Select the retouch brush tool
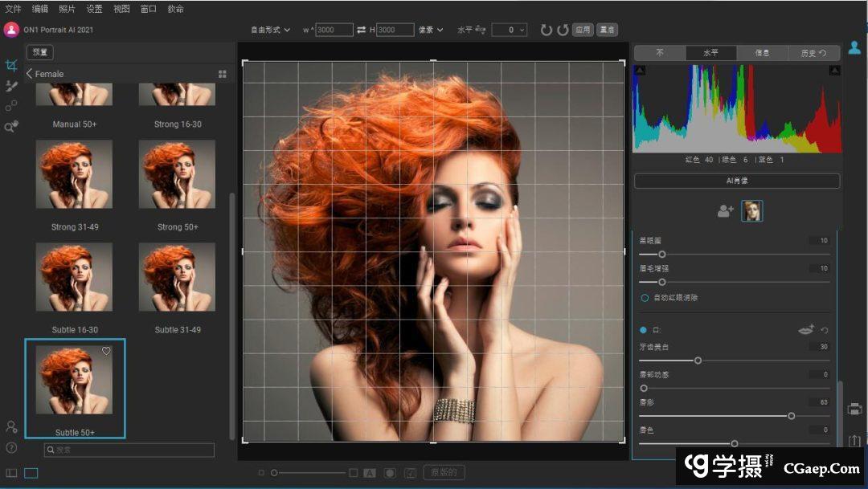This screenshot has height=489, width=868. tap(11, 86)
